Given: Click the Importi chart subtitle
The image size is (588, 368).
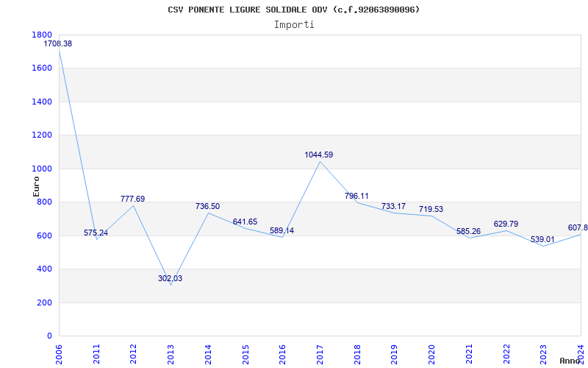Looking at the screenshot, I should [294, 25].
